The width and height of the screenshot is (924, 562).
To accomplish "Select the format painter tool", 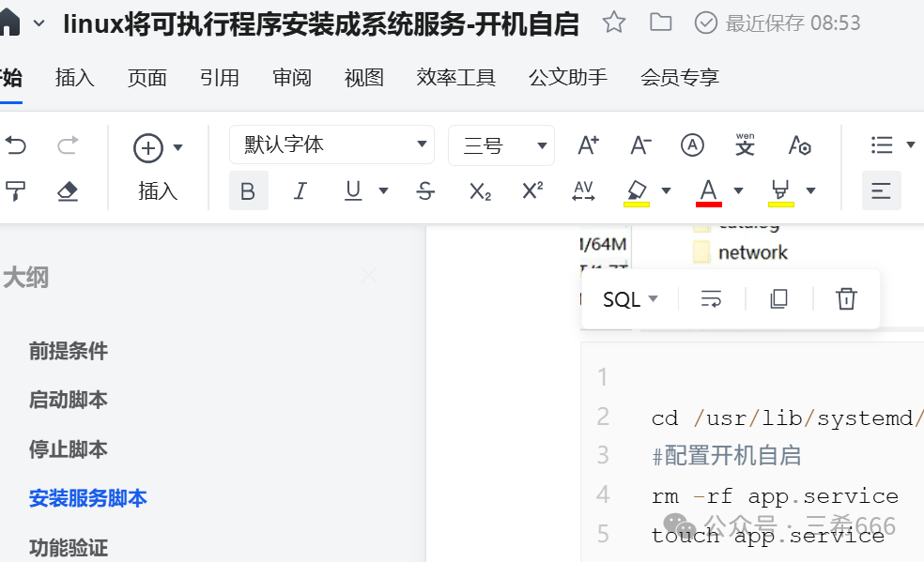I will point(15,190).
